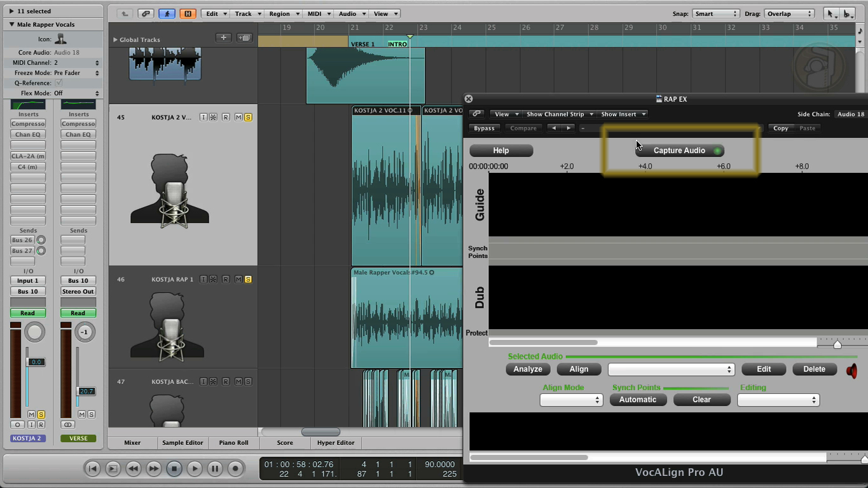The image size is (868, 488).
Task: Toggle the plug-in window link icon
Action: [x=476, y=114]
